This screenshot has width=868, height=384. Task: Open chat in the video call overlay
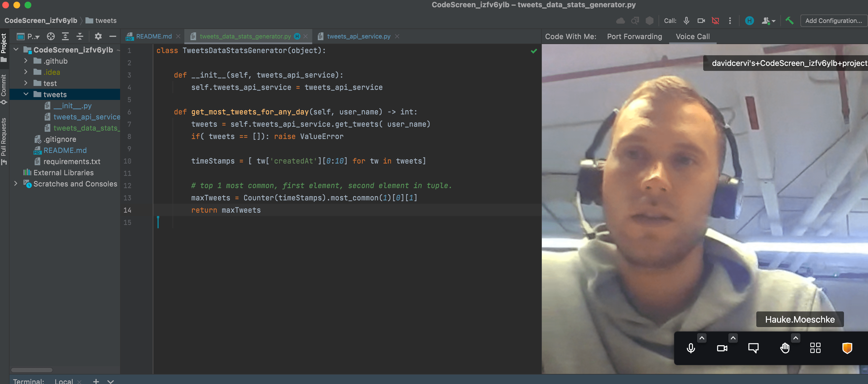(753, 348)
